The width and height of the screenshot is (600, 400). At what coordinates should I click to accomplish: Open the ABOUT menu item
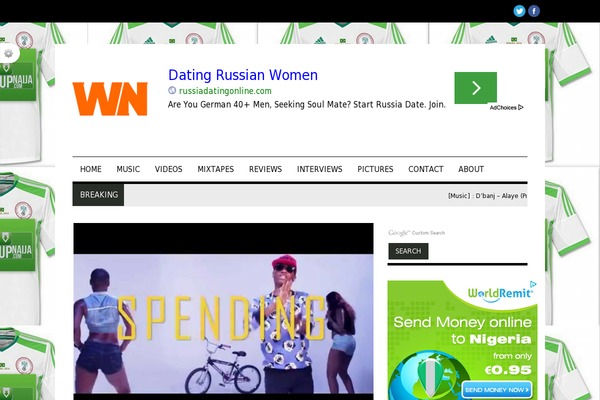[471, 169]
